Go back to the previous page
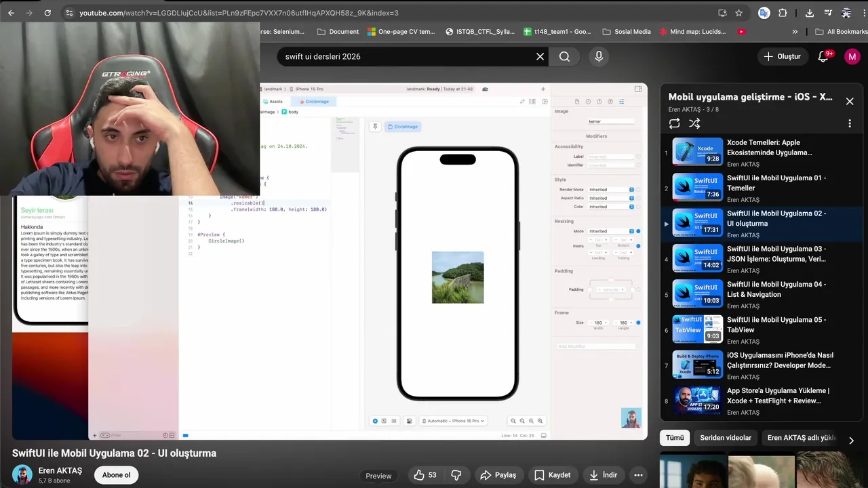Screen dimensions: 868x488 tap(11, 13)
